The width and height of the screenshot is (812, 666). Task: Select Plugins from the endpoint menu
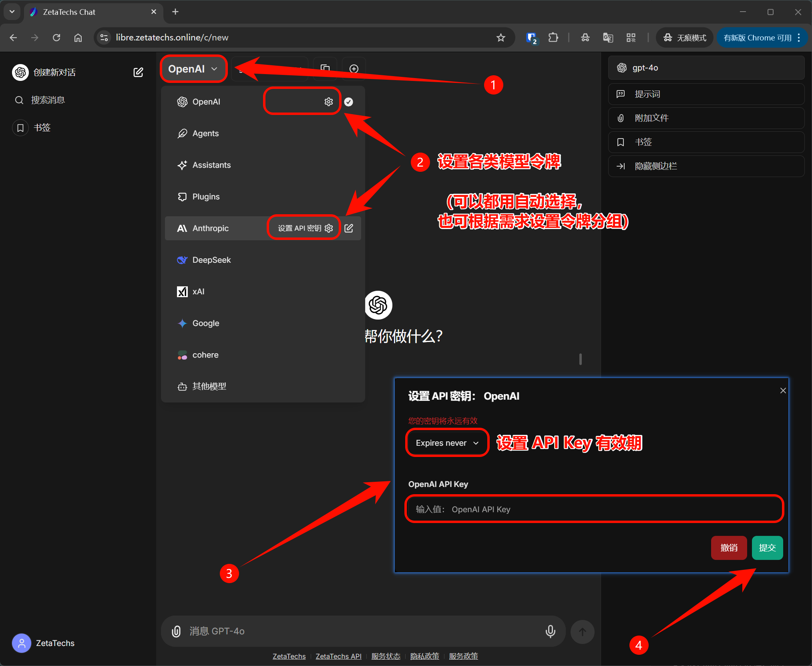[263, 197]
